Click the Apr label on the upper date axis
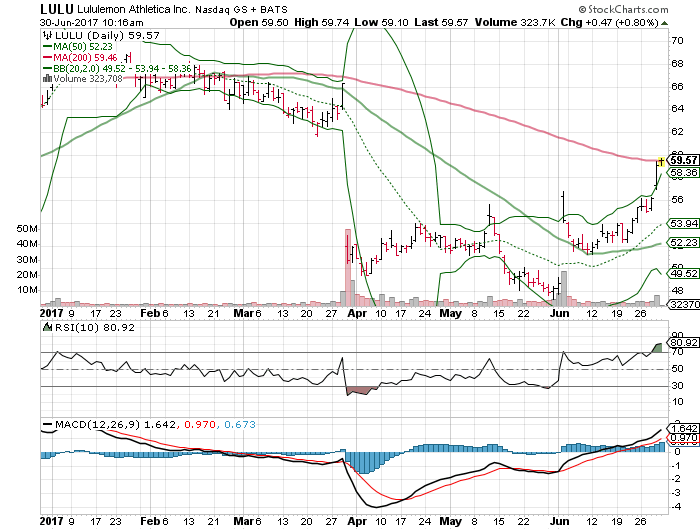Image resolution: width=700 pixels, height=530 pixels. click(357, 313)
